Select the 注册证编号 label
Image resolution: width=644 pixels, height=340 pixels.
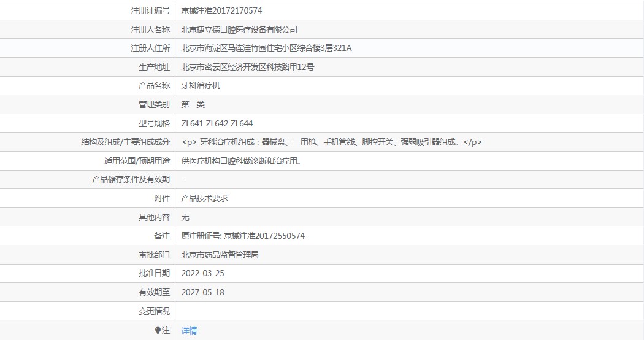pyautogui.click(x=150, y=10)
